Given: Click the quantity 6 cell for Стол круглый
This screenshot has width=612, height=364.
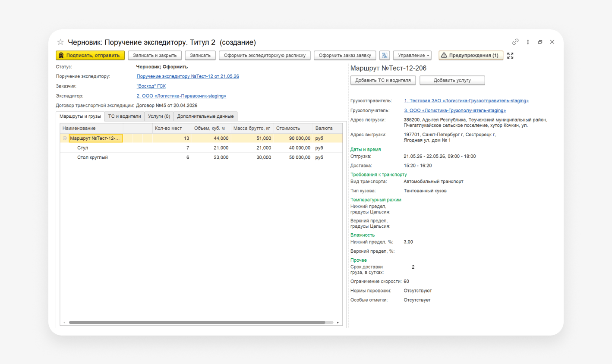Looking at the screenshot, I should point(172,157).
